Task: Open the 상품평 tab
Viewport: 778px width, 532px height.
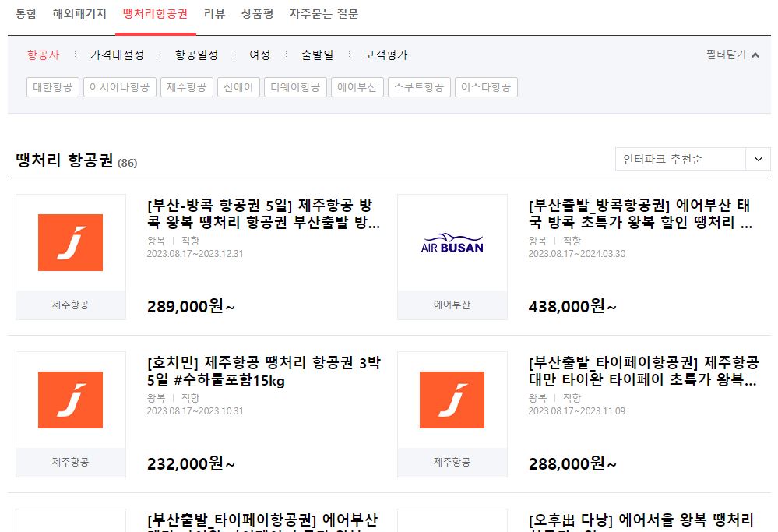Action: [x=257, y=14]
